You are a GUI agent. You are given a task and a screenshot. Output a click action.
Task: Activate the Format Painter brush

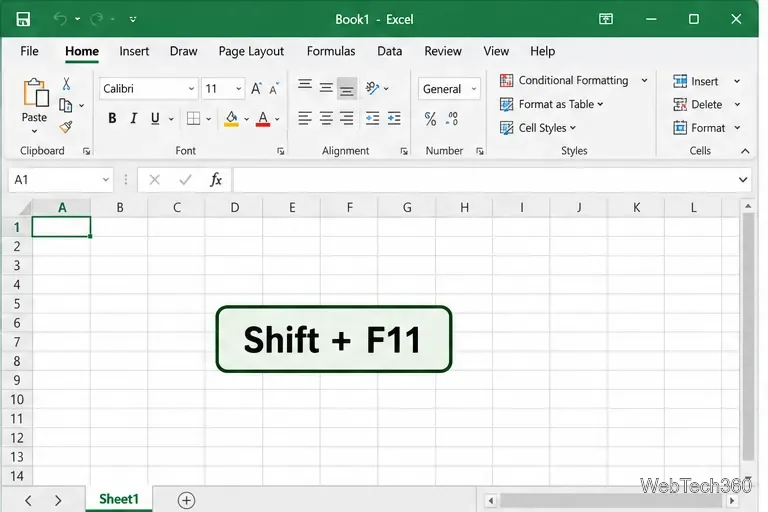(66, 127)
